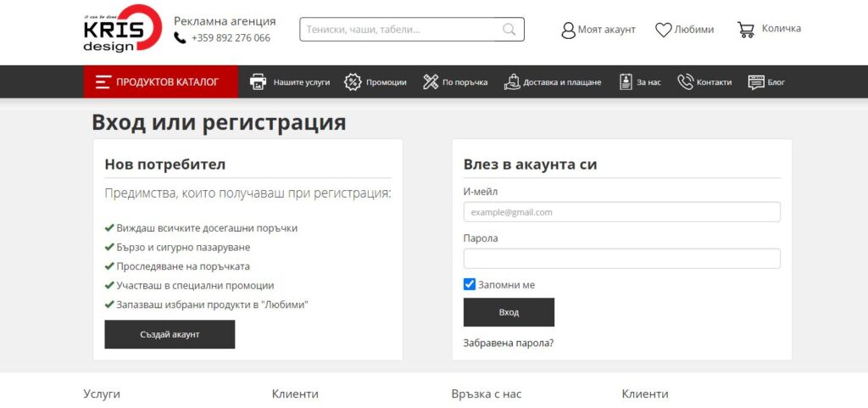This screenshot has width=868, height=408.
Task: Click the Създай акаунт button
Action: click(x=170, y=334)
